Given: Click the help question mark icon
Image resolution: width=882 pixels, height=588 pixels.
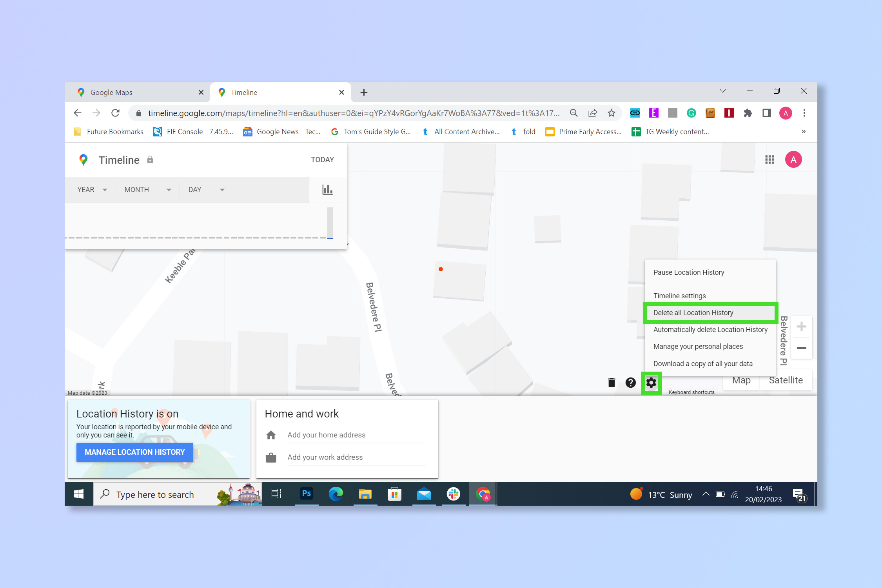Looking at the screenshot, I should (631, 383).
